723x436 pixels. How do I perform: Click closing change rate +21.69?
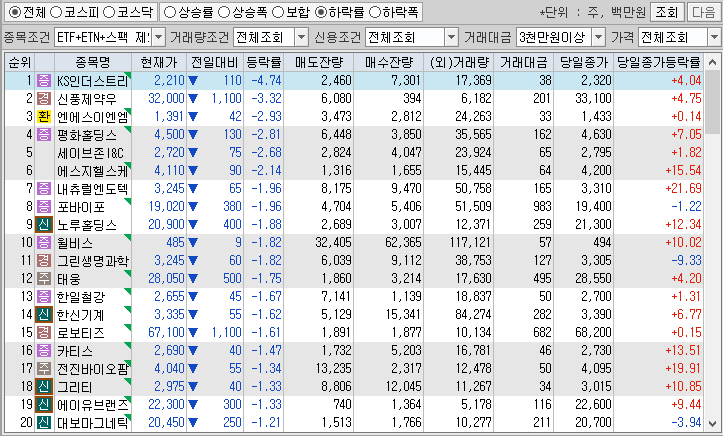coord(683,189)
